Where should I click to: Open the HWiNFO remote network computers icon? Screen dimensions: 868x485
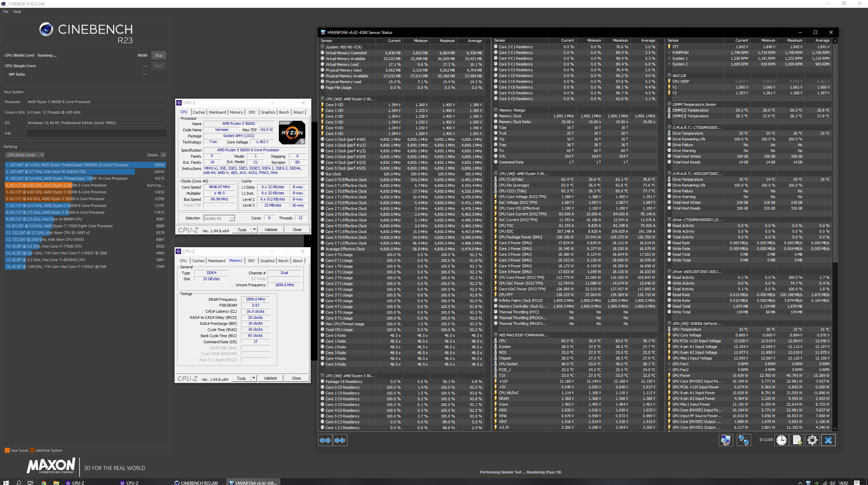point(744,440)
